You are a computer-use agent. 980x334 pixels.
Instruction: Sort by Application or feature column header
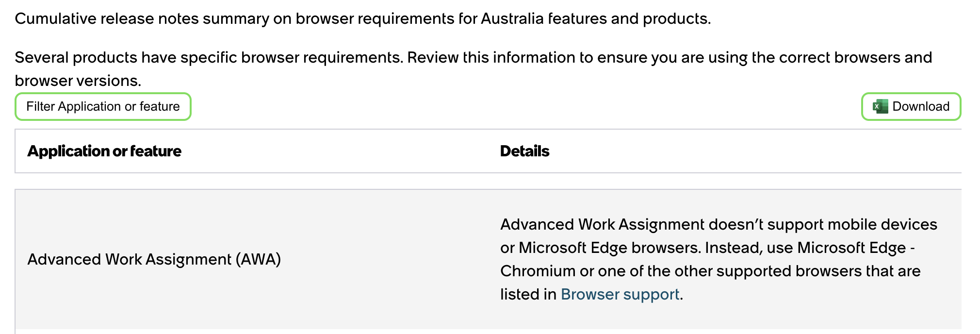(104, 151)
